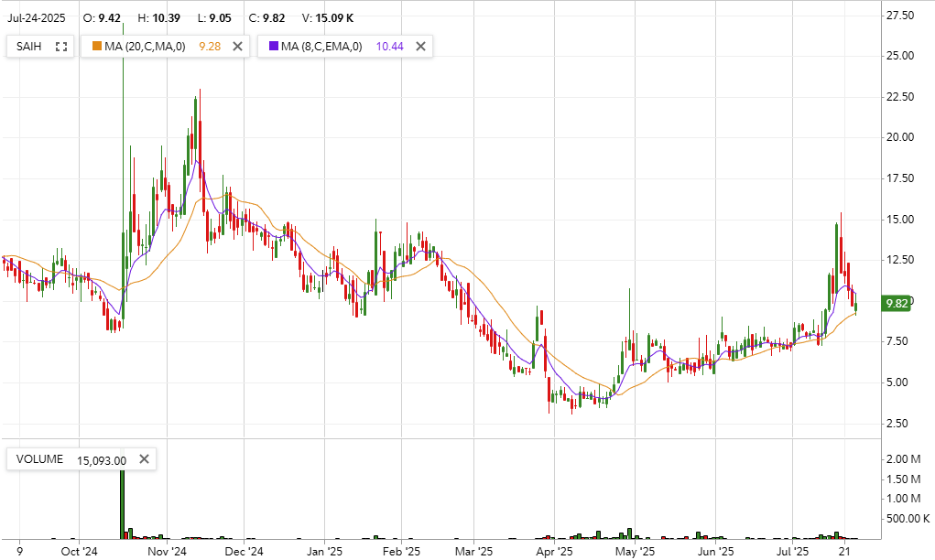Click the volume value 15.09 K
The image size is (935, 560).
[334, 18]
